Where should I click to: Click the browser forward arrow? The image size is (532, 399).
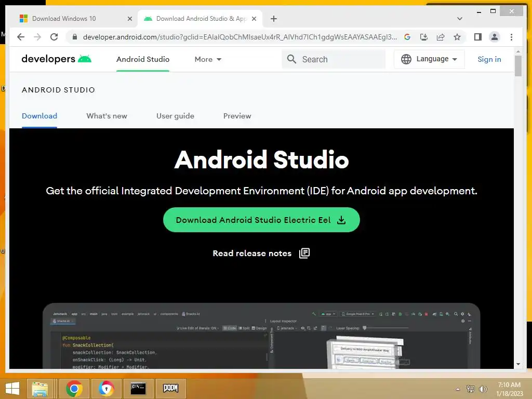tap(37, 37)
